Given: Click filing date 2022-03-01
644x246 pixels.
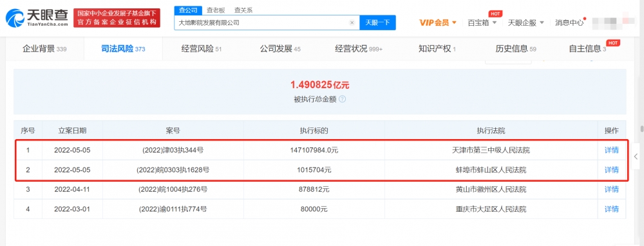Looking at the screenshot, I should click(72, 209).
